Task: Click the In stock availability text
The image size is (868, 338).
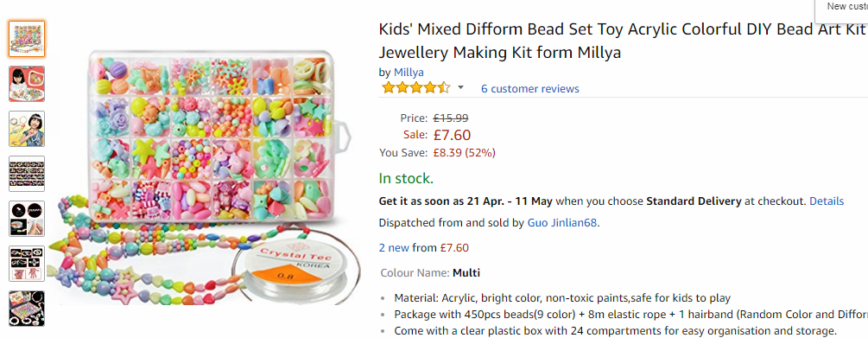Action: tap(406, 178)
